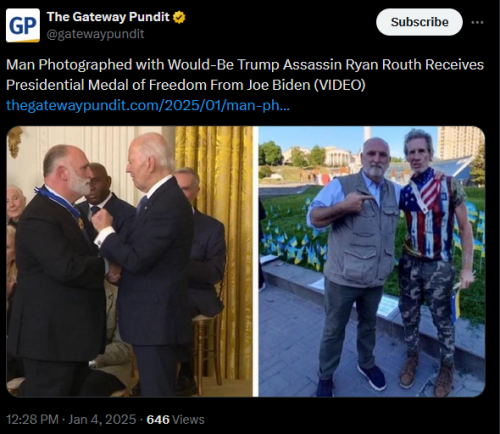Click the Jan 4, 2025 date
Viewport: 500px width, 434px height.
pyautogui.click(x=102, y=419)
